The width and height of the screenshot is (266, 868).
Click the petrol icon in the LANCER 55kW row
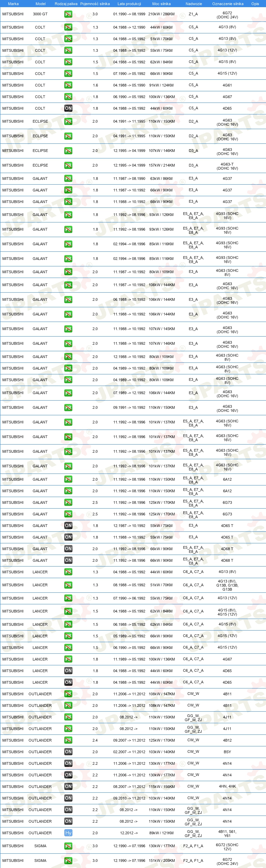click(68, 598)
